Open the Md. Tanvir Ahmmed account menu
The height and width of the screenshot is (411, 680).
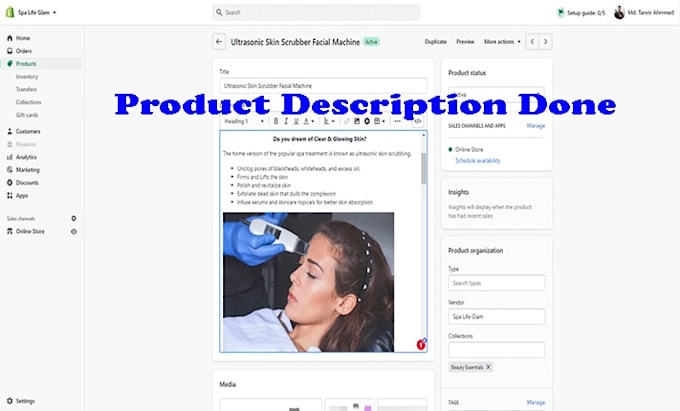[x=644, y=13]
